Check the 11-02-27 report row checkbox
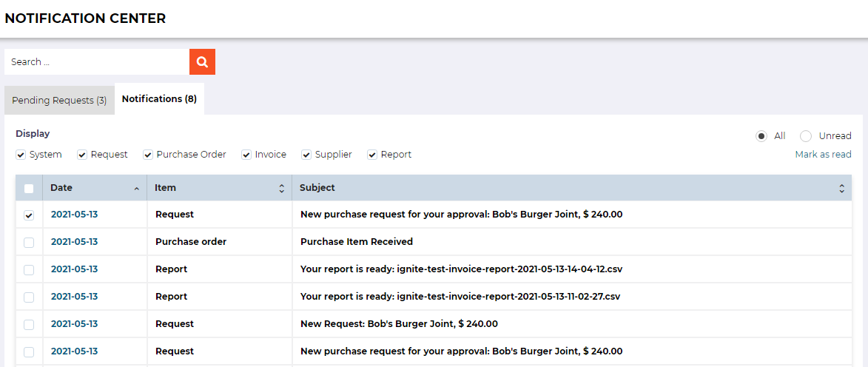The height and width of the screenshot is (367, 868). [29, 297]
